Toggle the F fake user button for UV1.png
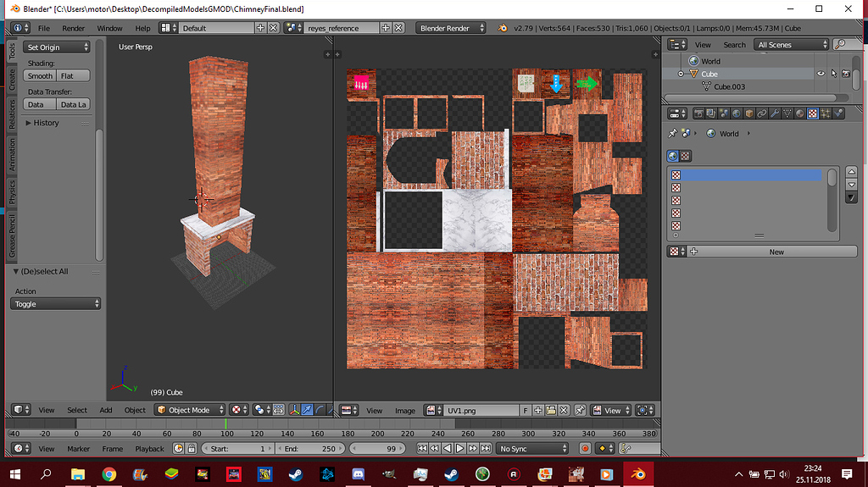 [x=526, y=410]
